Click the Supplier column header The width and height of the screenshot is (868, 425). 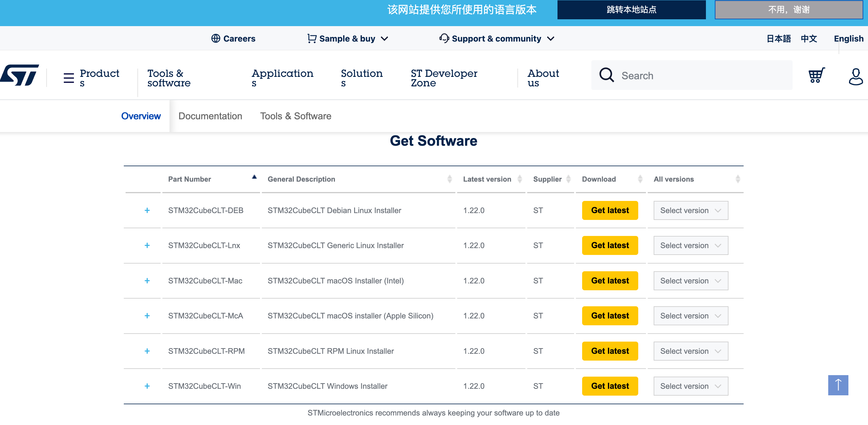click(547, 179)
